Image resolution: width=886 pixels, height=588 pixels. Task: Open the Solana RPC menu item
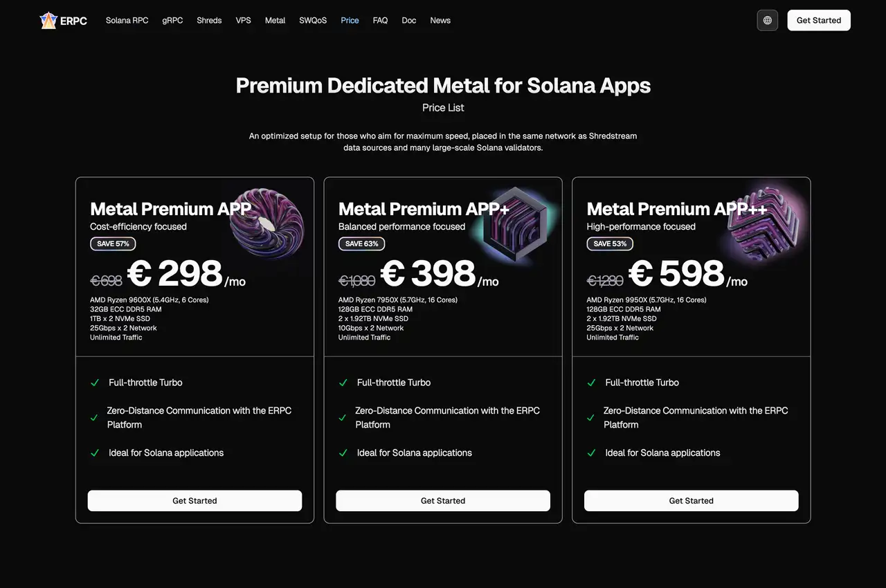pyautogui.click(x=127, y=20)
